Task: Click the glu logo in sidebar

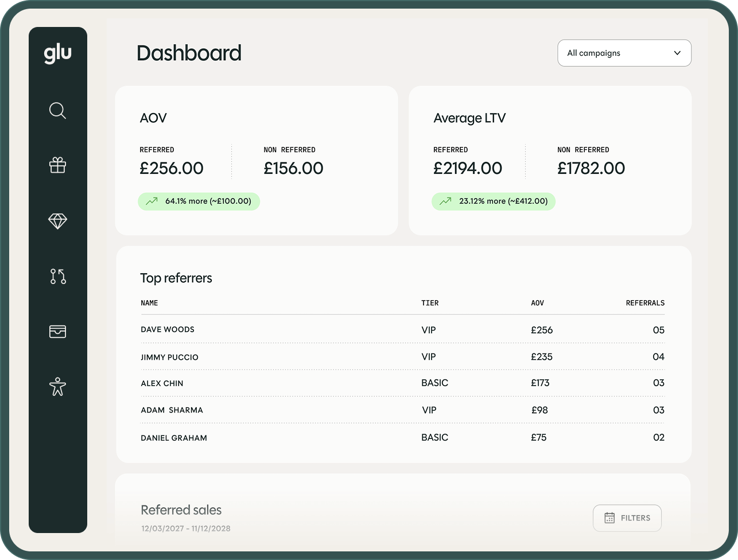Action: (x=58, y=54)
